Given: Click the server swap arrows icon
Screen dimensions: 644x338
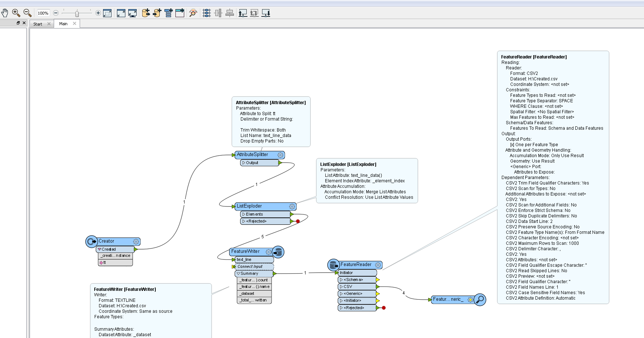Looking at the screenshot, I should 254,13.
